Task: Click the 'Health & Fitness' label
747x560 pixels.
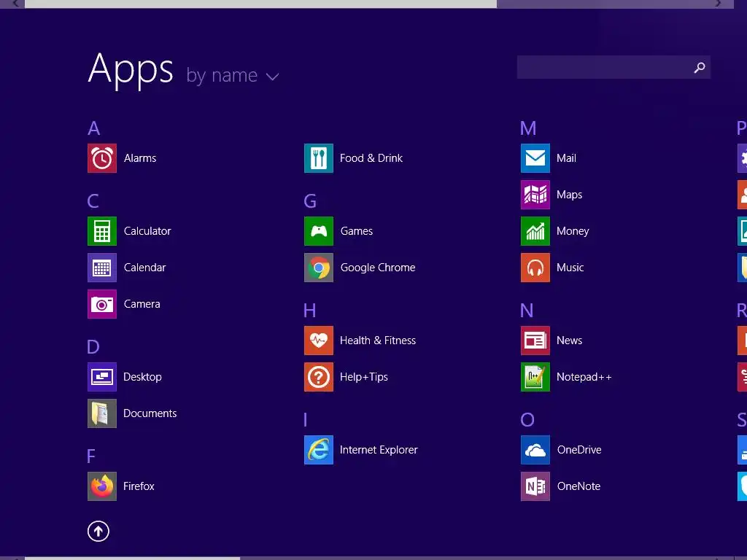Action: coord(378,341)
